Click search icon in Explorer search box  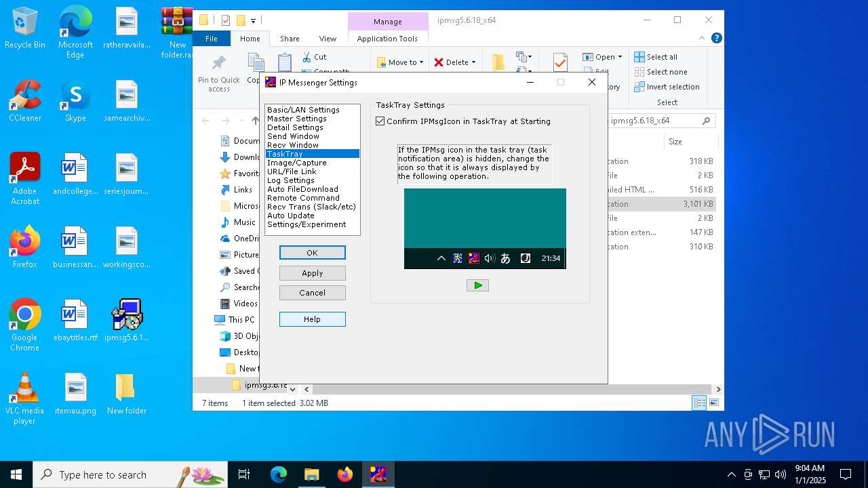(x=706, y=121)
